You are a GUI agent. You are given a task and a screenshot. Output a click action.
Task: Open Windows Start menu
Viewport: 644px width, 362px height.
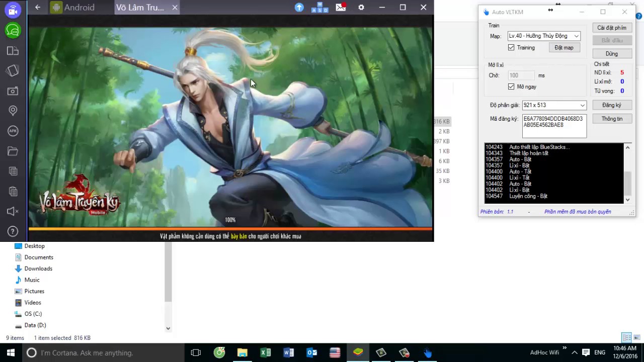coord(11,352)
